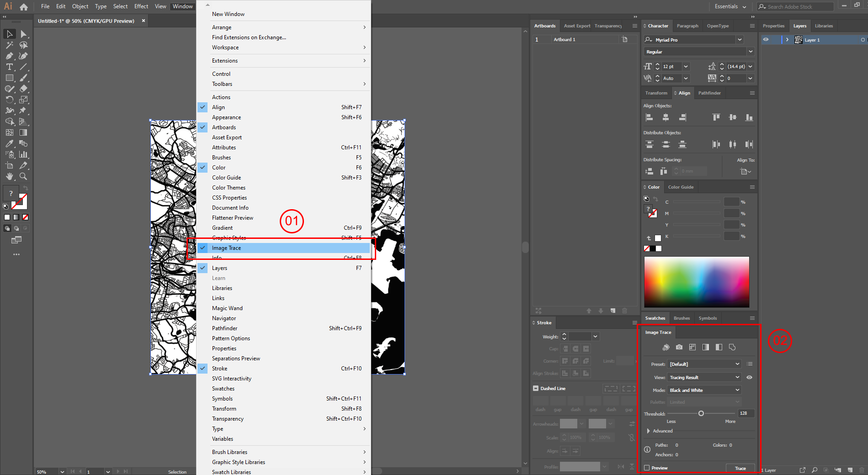Open the Preset dropdown showing Default
This screenshot has height=475, width=868.
click(704, 364)
